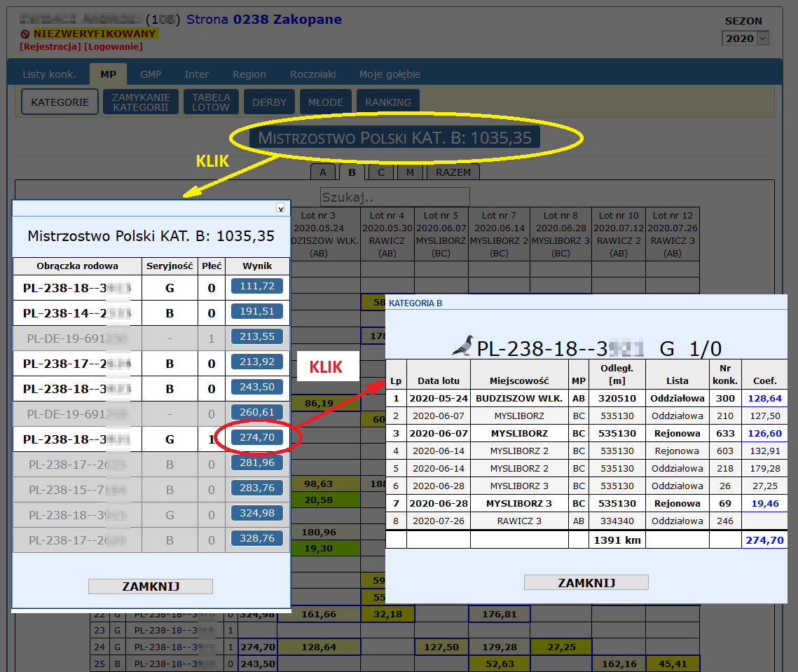The width and height of the screenshot is (798, 672).
Task: Click the KATEGORIE button
Action: pyautogui.click(x=60, y=102)
